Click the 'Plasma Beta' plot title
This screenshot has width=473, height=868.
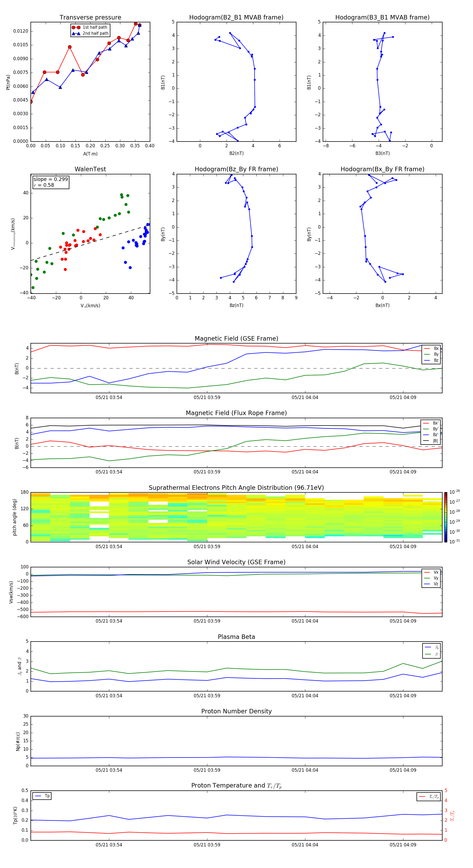[x=236, y=637]
